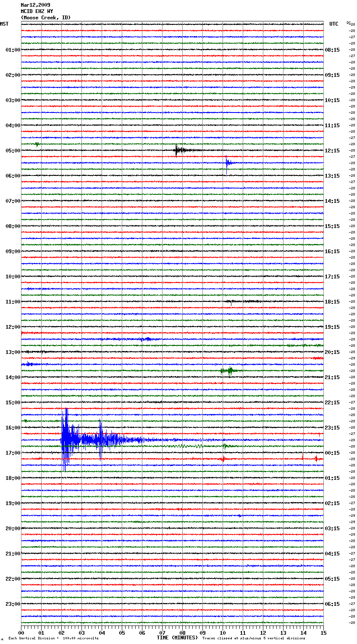357x644 pixels.
Task: Click the "15" minute tick label on the bottom axis
Action: pyautogui.click(x=323, y=633)
